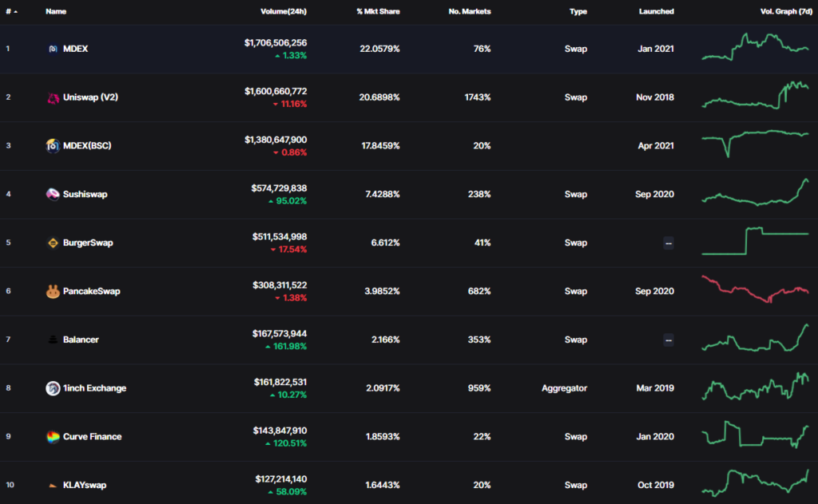Click the MDEX exchange logo icon
This screenshot has height=504, width=818.
pos(53,49)
